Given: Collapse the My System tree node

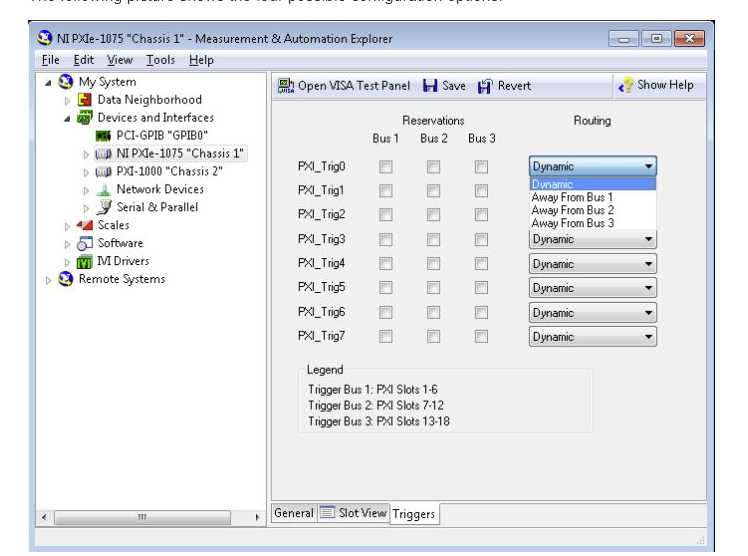Looking at the screenshot, I should point(48,83).
